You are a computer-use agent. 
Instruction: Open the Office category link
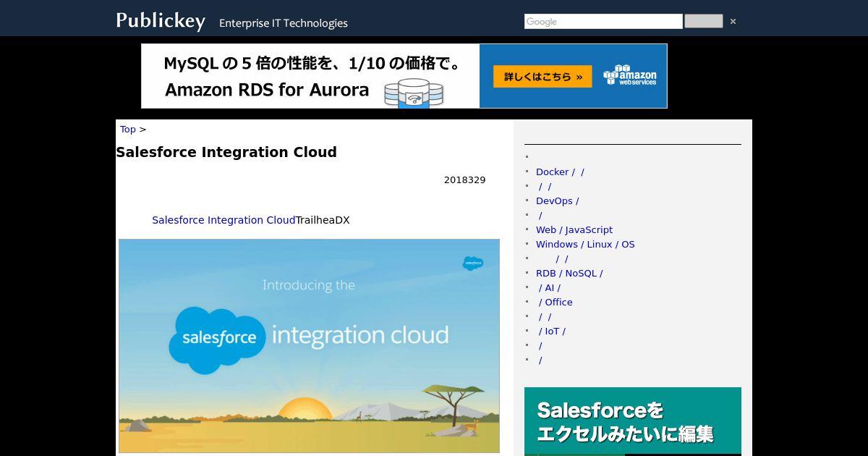click(556, 302)
